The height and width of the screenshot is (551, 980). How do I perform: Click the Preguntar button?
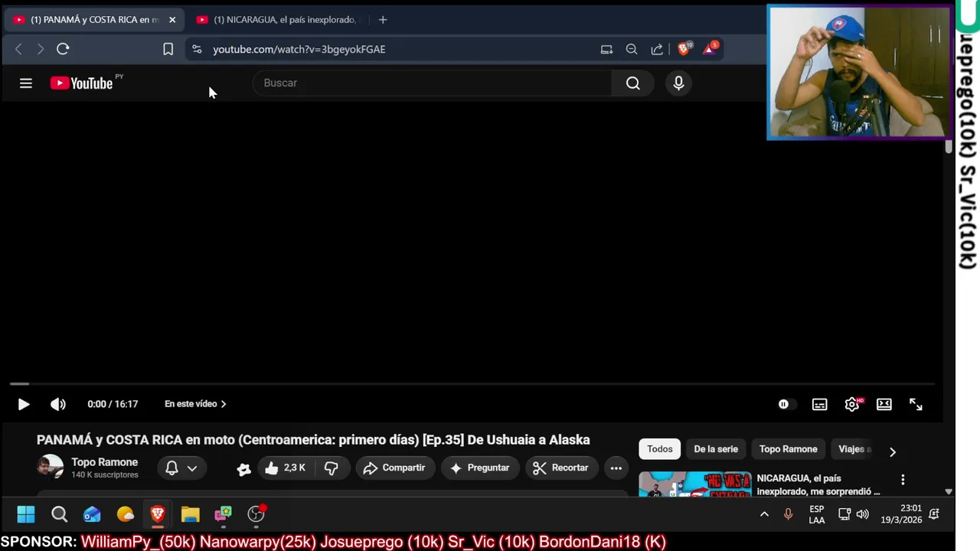pos(480,468)
